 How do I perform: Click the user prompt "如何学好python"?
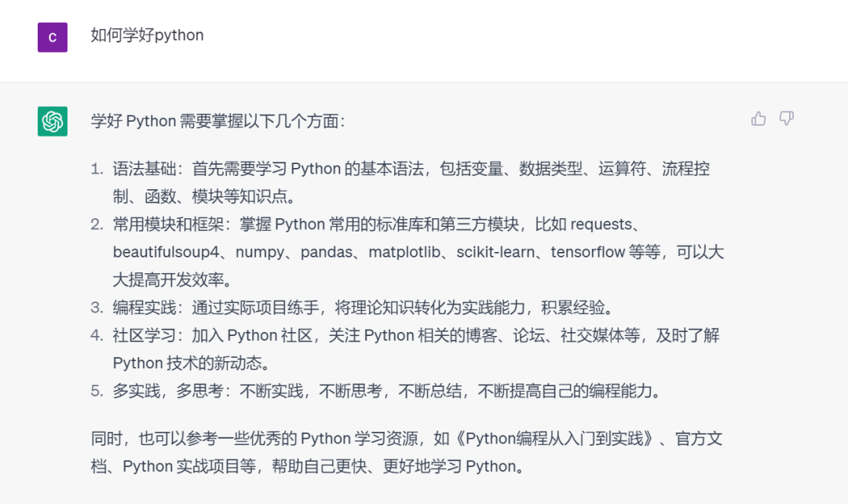click(x=147, y=35)
